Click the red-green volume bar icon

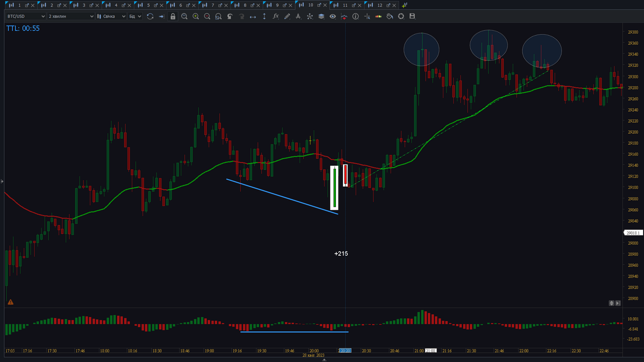coord(378,16)
